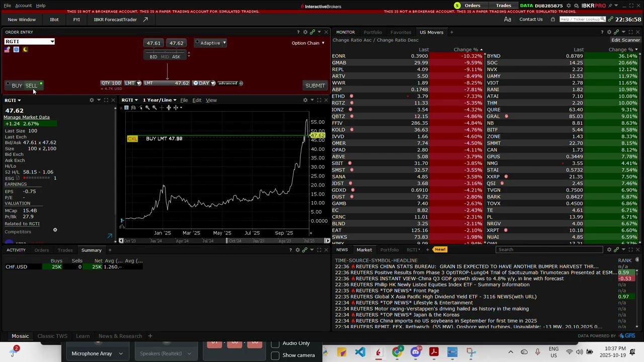Click the Contact Us link
Viewport: 644px width, 362px height.
531,19
